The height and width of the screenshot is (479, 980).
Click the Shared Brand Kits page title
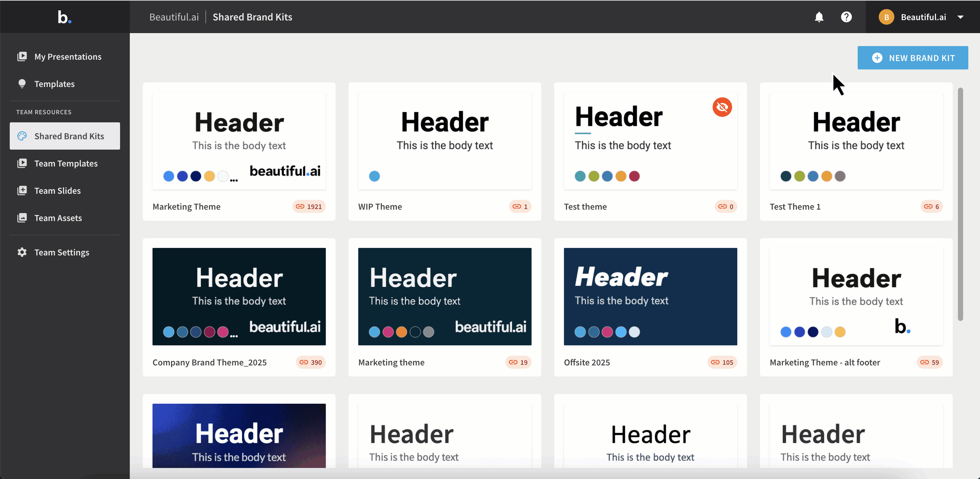click(252, 17)
